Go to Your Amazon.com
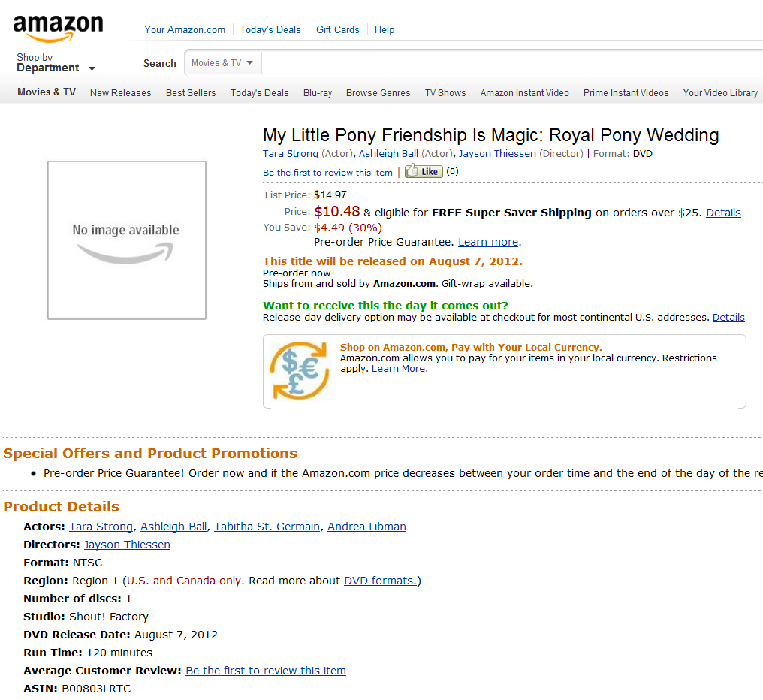763x700 pixels. click(185, 30)
